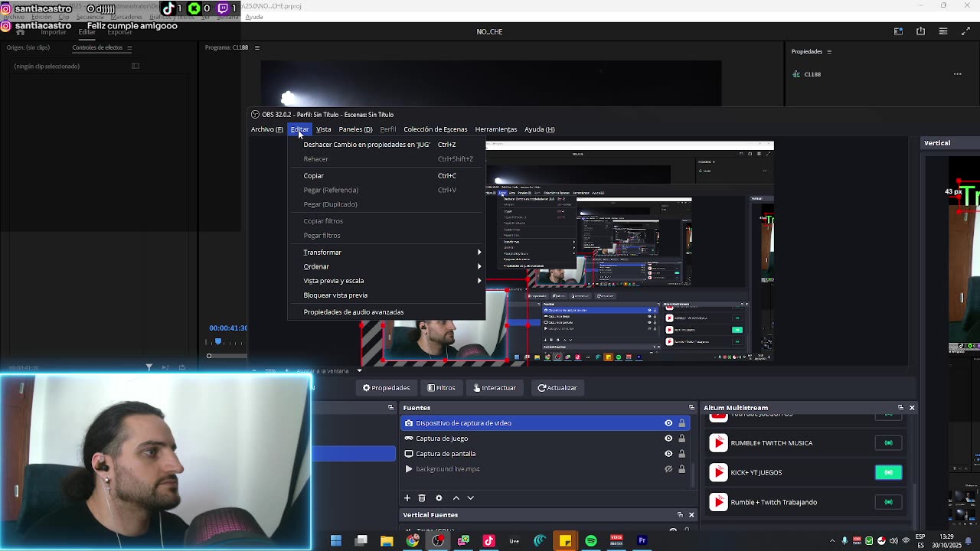Toggle visibility of Captura de juego
Image resolution: width=980 pixels, height=551 pixels.
668,439
